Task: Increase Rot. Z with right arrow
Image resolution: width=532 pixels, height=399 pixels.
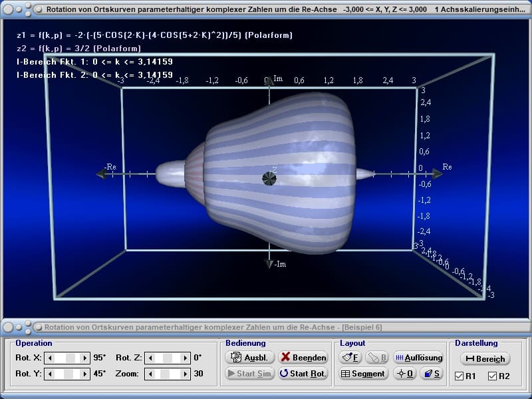Action: point(186,358)
